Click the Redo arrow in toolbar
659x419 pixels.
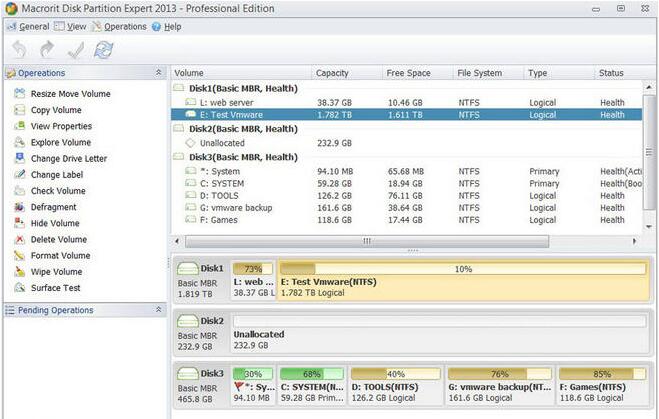pyautogui.click(x=47, y=50)
